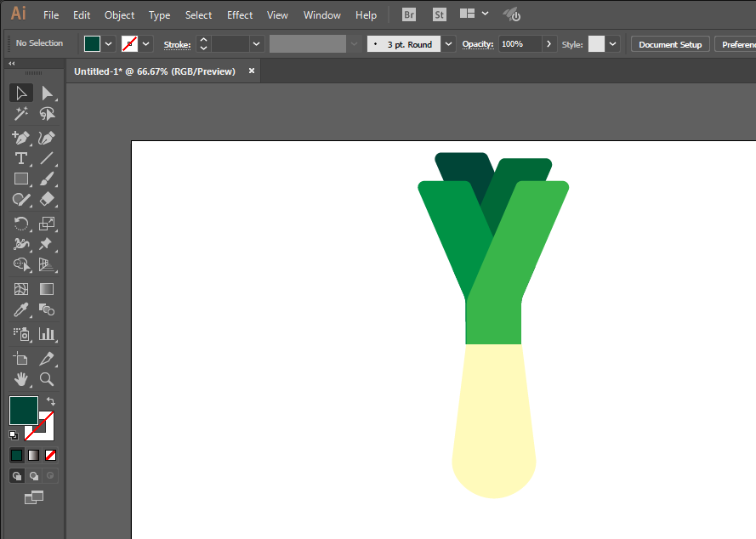Select the Rotate tool
The height and width of the screenshot is (539, 756).
21,224
